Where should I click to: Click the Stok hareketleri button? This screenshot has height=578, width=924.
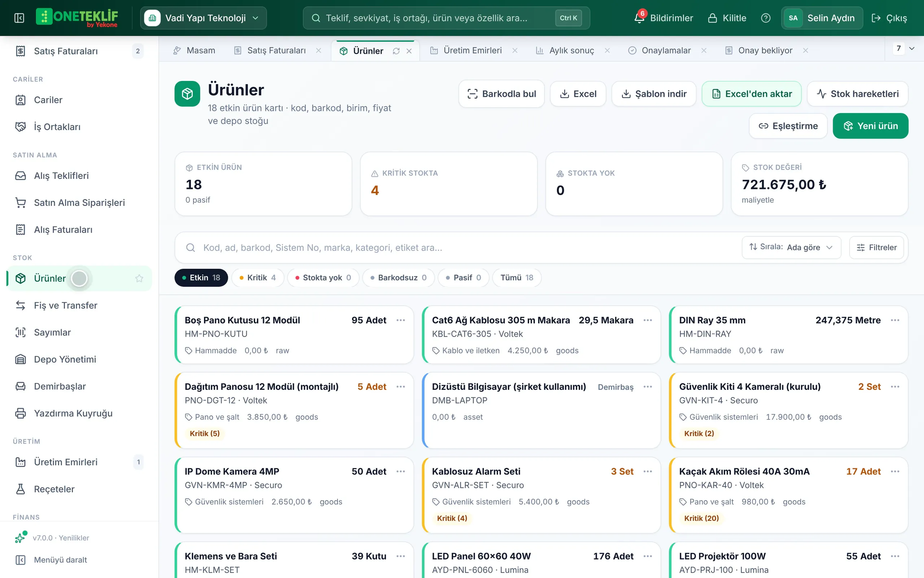pyautogui.click(x=858, y=94)
